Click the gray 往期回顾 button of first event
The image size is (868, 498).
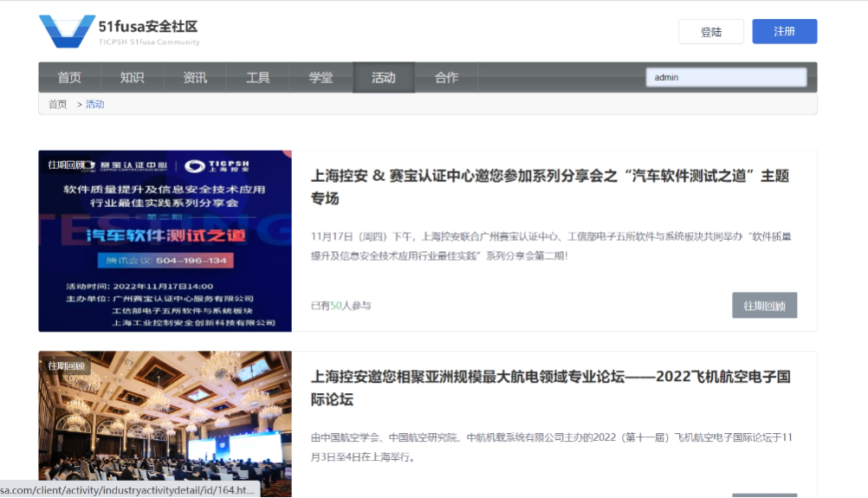click(x=765, y=306)
